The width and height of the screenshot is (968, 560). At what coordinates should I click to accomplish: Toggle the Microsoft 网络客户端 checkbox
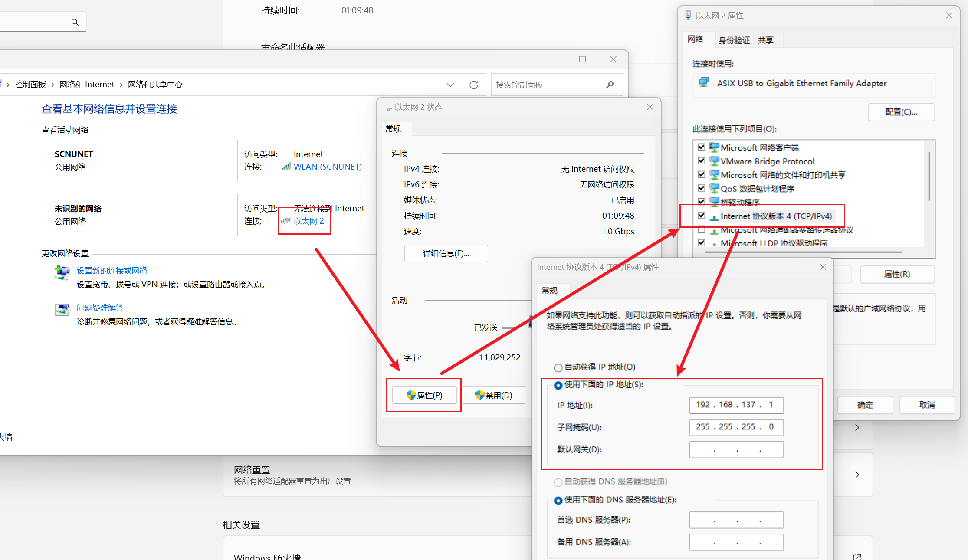point(702,147)
